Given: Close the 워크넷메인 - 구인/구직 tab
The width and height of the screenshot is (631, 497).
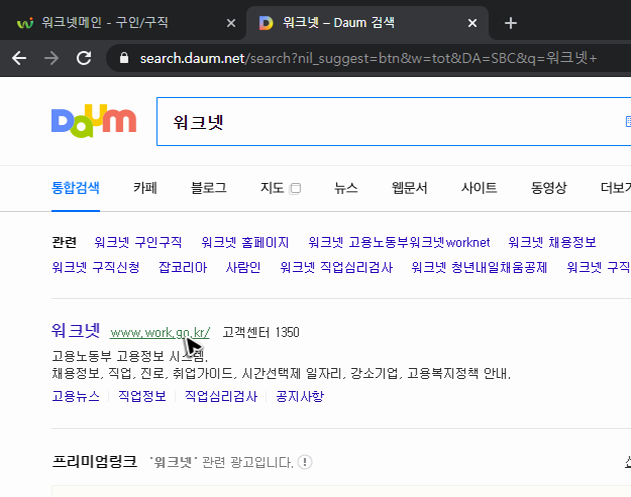Looking at the screenshot, I should [x=231, y=23].
